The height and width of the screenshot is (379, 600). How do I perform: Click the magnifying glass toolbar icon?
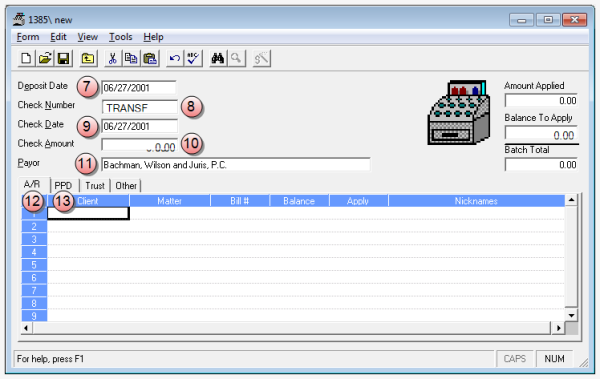[236, 59]
